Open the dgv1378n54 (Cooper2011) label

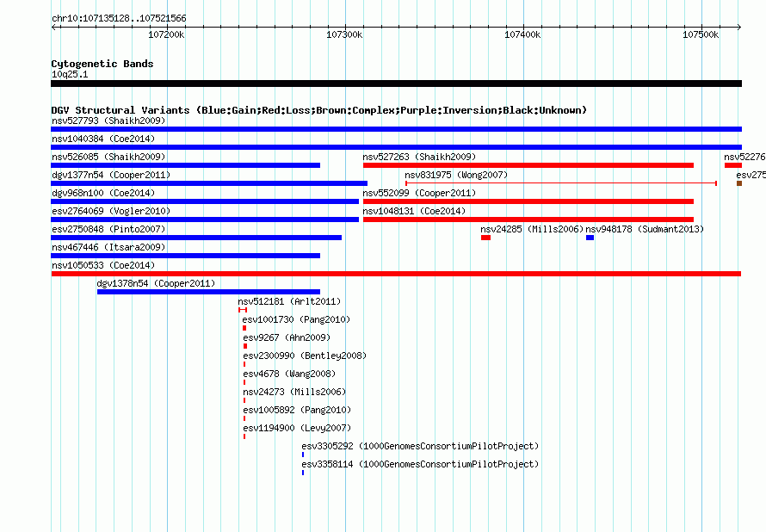pos(156,283)
